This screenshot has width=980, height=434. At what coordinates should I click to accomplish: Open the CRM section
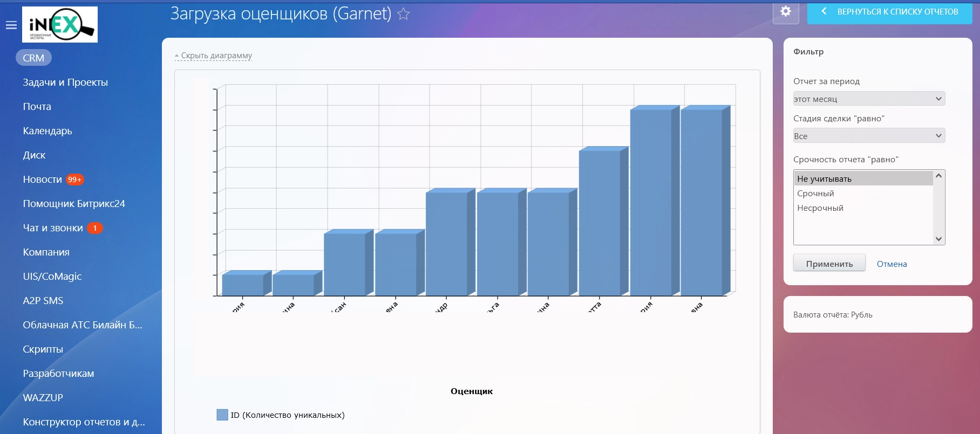pos(33,58)
